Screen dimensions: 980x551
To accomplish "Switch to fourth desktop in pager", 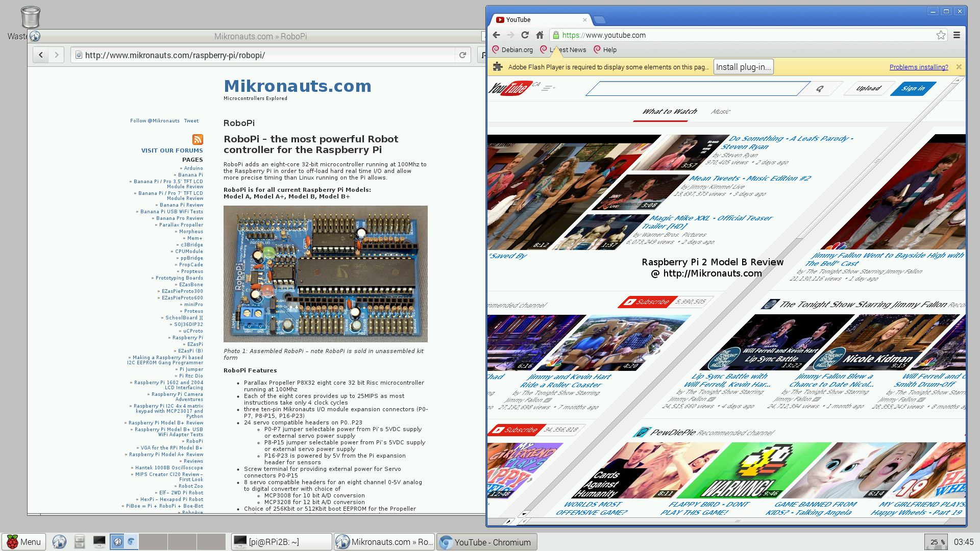I will [x=211, y=542].
